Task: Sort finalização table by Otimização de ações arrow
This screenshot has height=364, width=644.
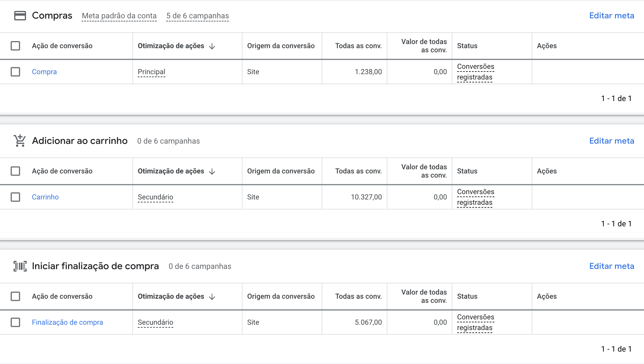Action: tap(212, 297)
